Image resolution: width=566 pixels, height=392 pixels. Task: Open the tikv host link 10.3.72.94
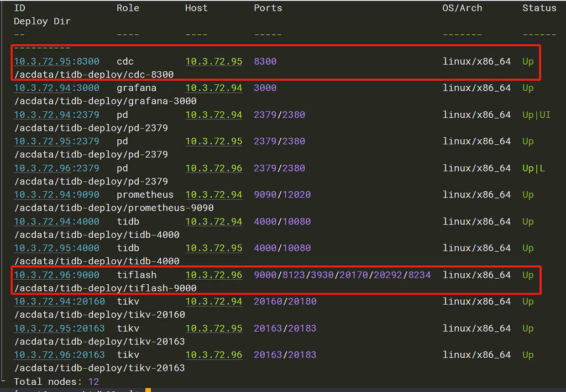click(213, 301)
